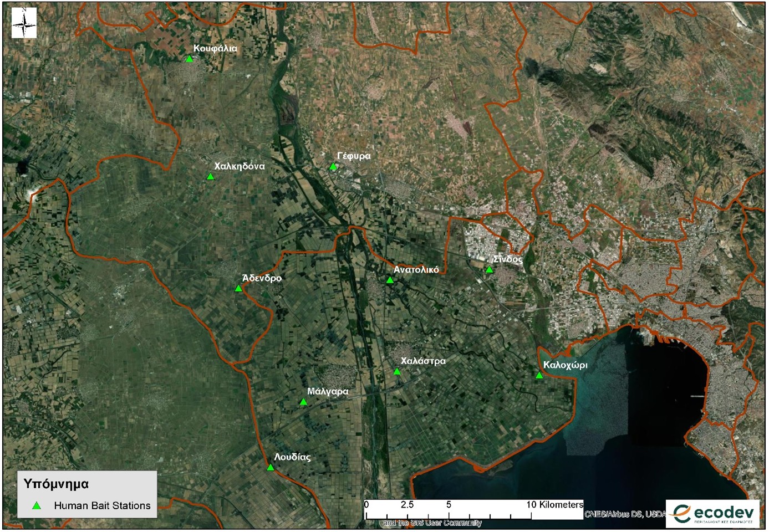Click the Λουδίας bait station marker
The height and width of the screenshot is (532, 769).
tap(271, 468)
